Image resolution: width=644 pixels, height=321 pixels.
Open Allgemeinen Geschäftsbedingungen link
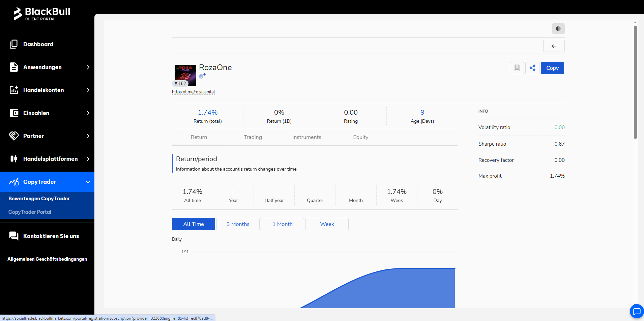point(47,259)
